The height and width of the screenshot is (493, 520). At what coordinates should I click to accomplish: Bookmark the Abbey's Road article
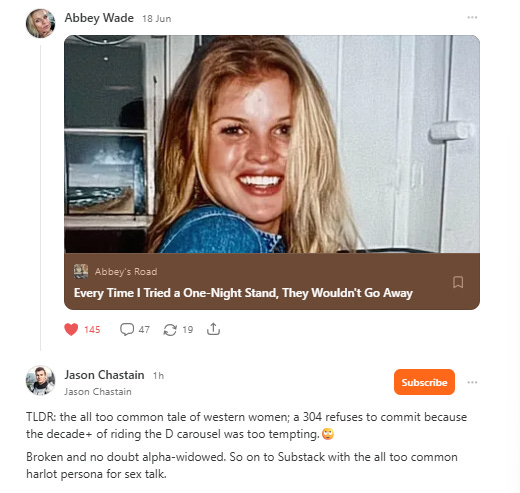[x=458, y=282]
